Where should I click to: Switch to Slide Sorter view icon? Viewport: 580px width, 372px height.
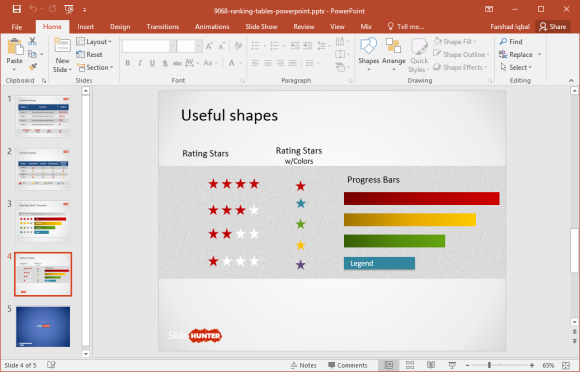click(410, 365)
